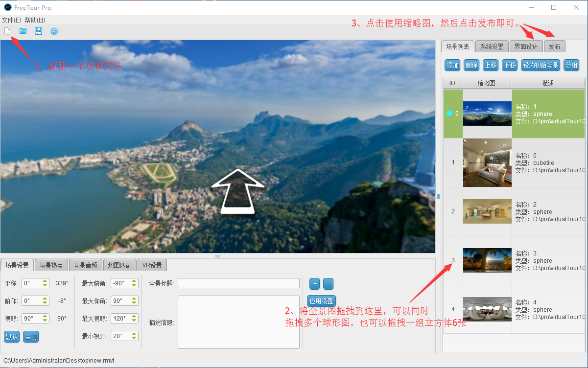The height and width of the screenshot is (368, 588).
Task: Adjust the 平移 spinner arrows
Action: click(x=45, y=283)
